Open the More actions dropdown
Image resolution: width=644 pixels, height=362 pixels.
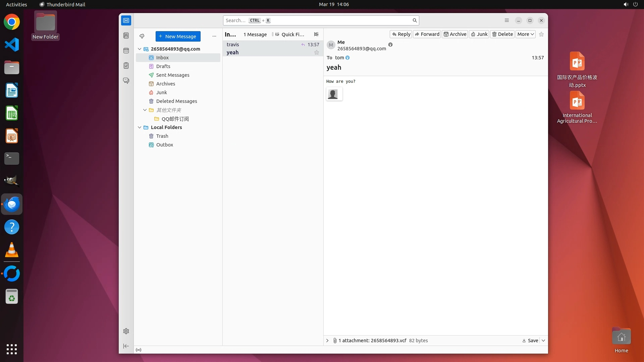[x=525, y=34]
